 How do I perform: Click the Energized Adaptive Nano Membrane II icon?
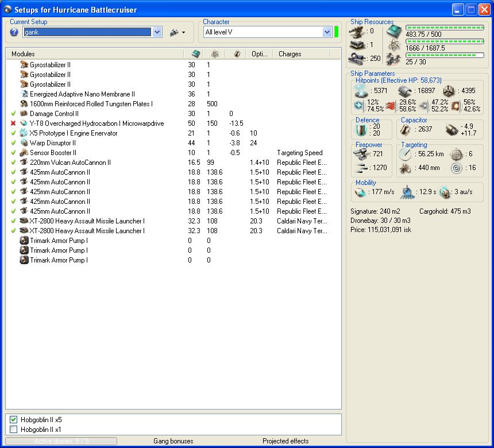[24, 94]
